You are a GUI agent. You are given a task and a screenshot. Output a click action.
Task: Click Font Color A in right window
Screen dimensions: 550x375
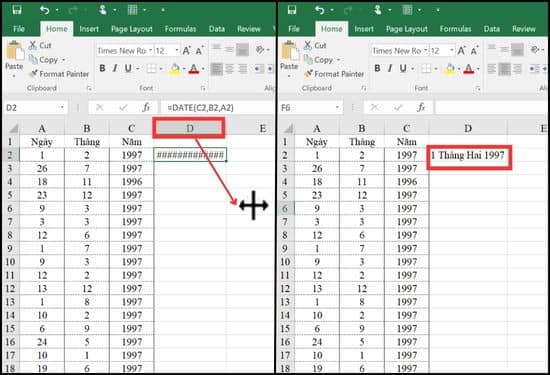click(x=469, y=68)
